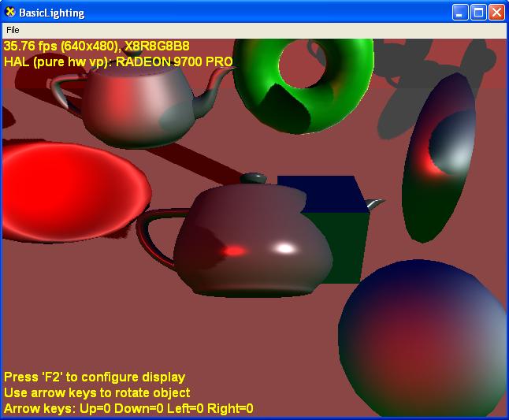This screenshot has height=420, width=509.
Task: Click the "Use arrow keys to rotate object" text
Action: (x=97, y=392)
